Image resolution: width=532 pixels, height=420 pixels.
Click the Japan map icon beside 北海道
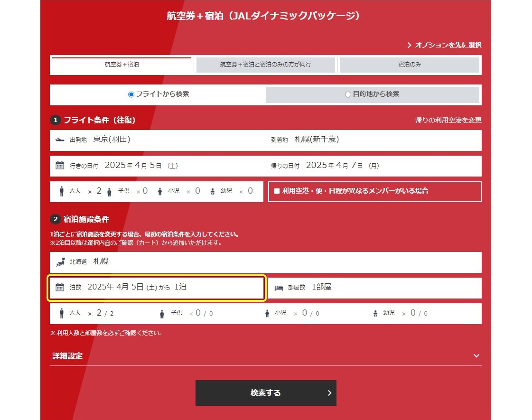60,261
